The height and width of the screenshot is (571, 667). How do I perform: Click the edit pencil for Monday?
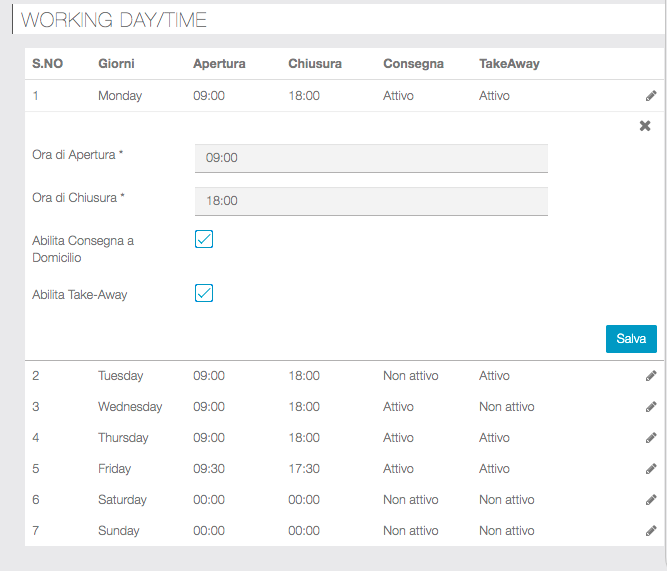(x=651, y=96)
